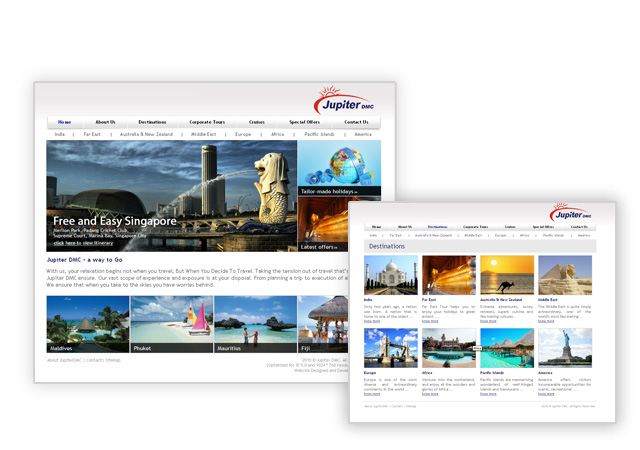
Task: Select Africa in the home page sub-navigation
Action: point(278,134)
